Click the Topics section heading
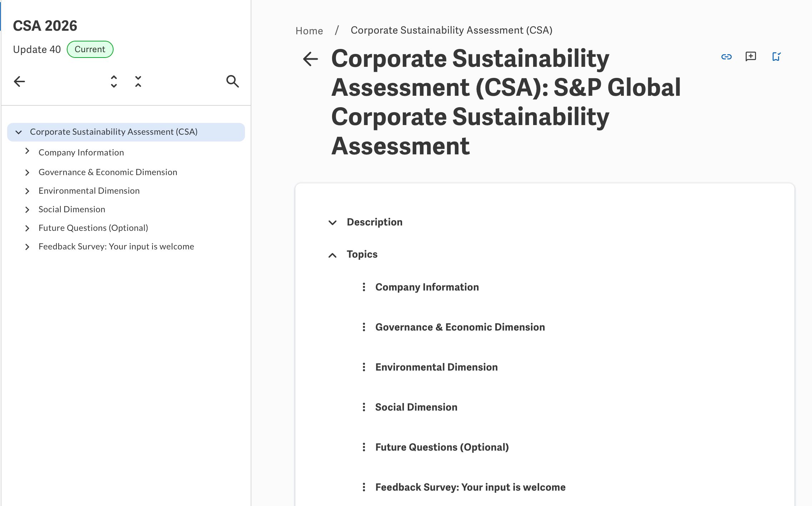This screenshot has height=506, width=812. [x=362, y=254]
